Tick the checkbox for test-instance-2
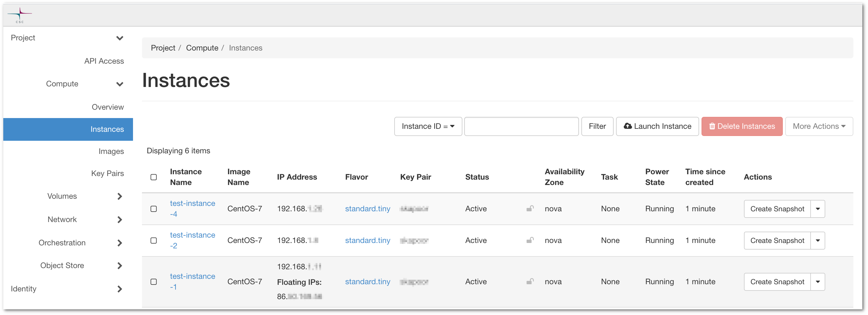The height and width of the screenshot is (315, 868). [154, 241]
